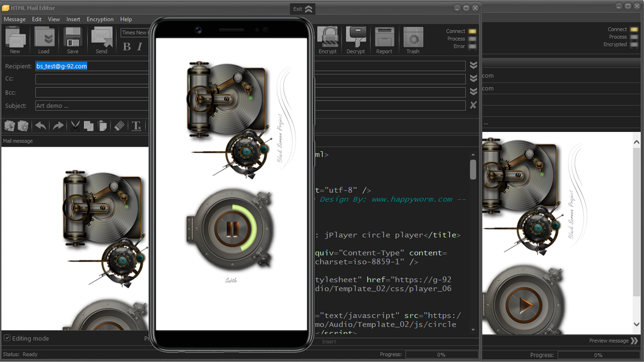644x362 pixels.
Task: Click the code editor scrollbar down arrow
Action: tap(473, 330)
